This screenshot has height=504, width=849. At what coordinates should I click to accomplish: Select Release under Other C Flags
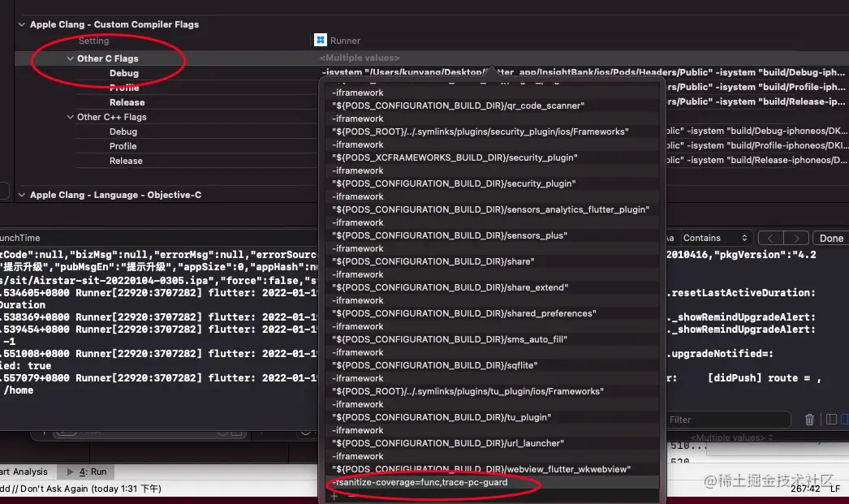tap(127, 102)
